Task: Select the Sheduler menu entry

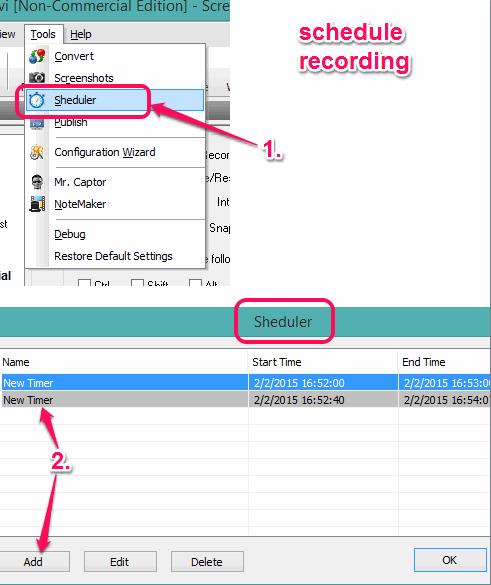Action: (x=115, y=100)
